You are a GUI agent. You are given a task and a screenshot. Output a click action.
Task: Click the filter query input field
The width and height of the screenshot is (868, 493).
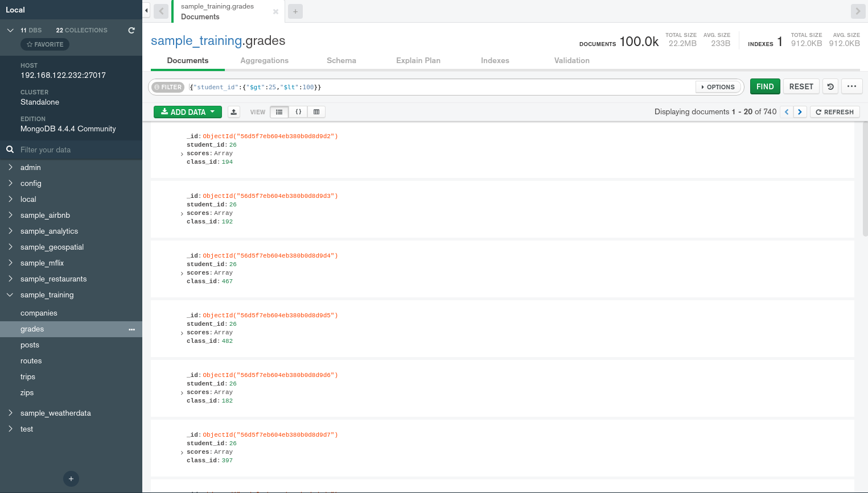pyautogui.click(x=441, y=87)
